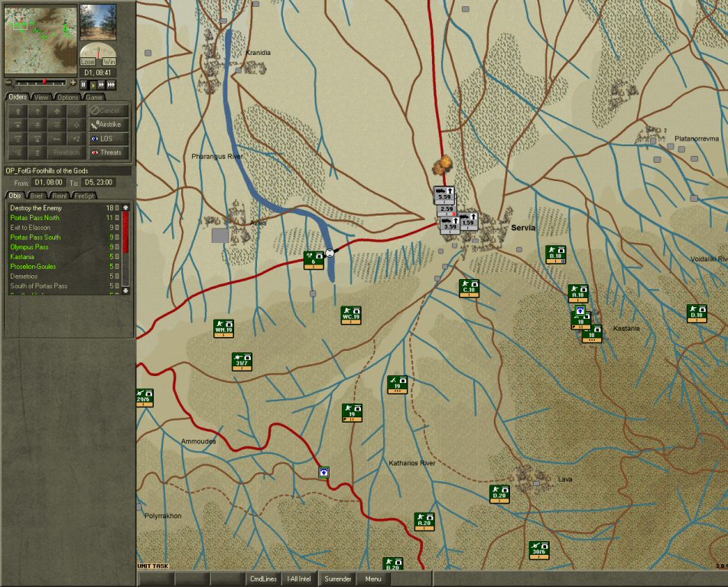This screenshot has width=728, height=587.
Task: Select the 3.59 enemy unit counter
Action: tap(450, 224)
